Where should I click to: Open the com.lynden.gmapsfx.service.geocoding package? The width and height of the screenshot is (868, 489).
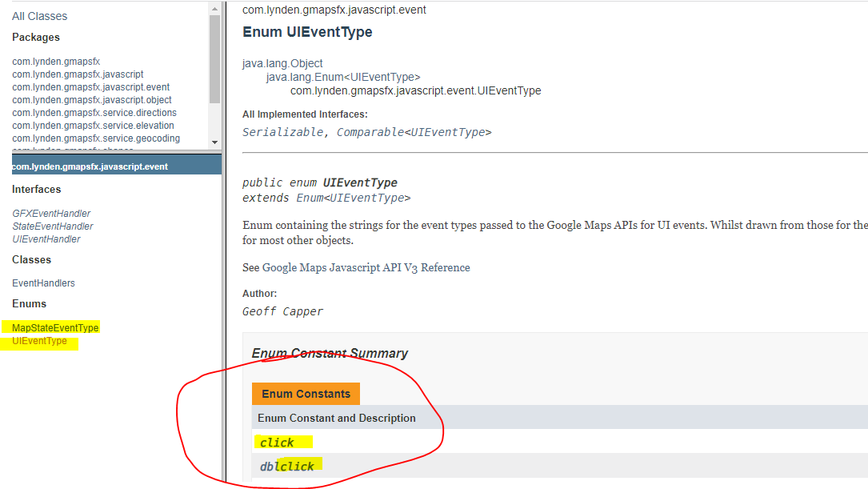(x=96, y=138)
